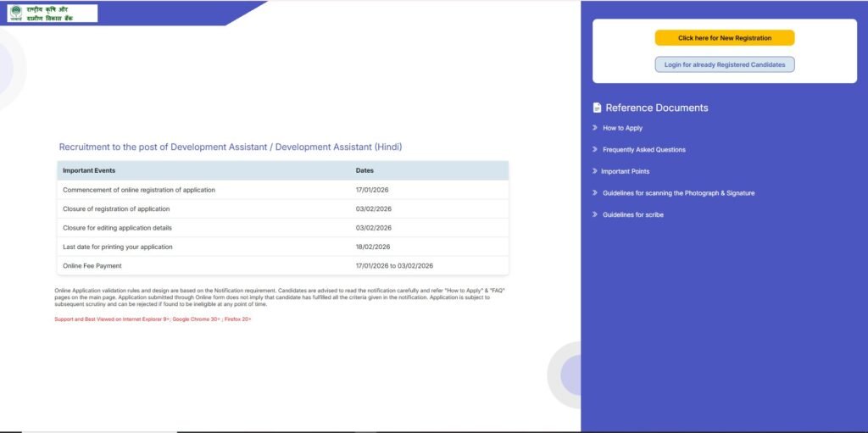Open Login for already Registered Candidates
868x433 pixels.
pyautogui.click(x=724, y=64)
